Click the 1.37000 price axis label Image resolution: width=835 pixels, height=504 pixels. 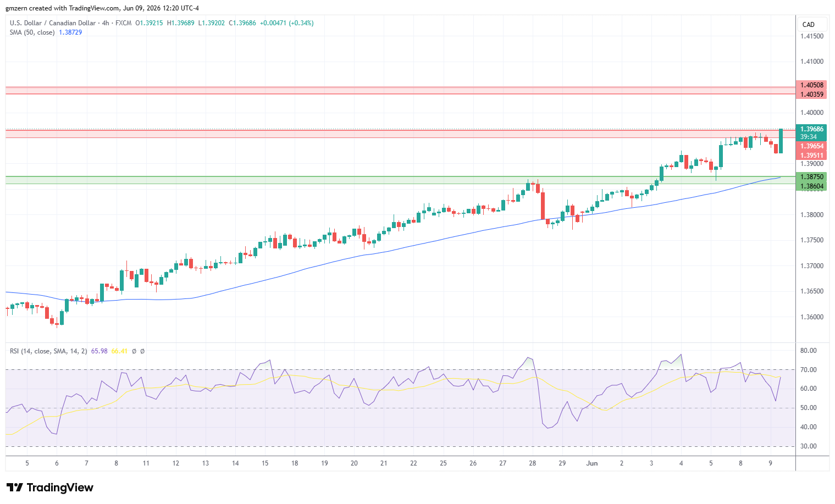(x=812, y=266)
